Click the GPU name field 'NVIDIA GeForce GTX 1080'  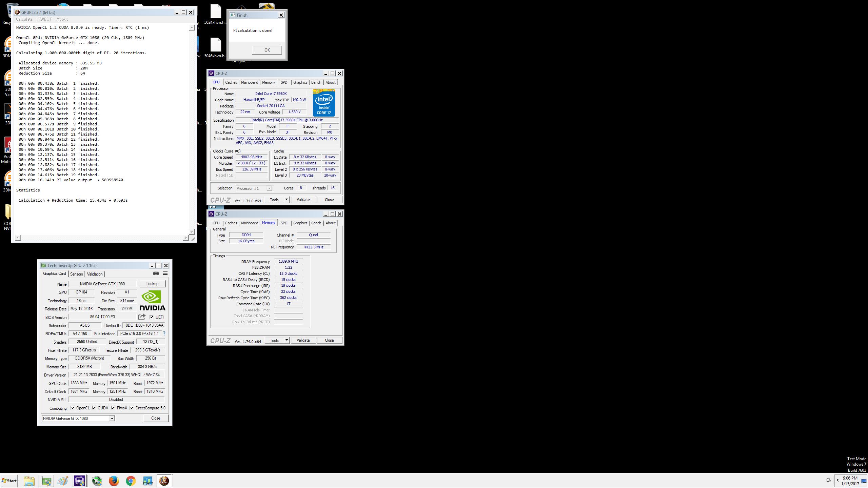pos(102,284)
